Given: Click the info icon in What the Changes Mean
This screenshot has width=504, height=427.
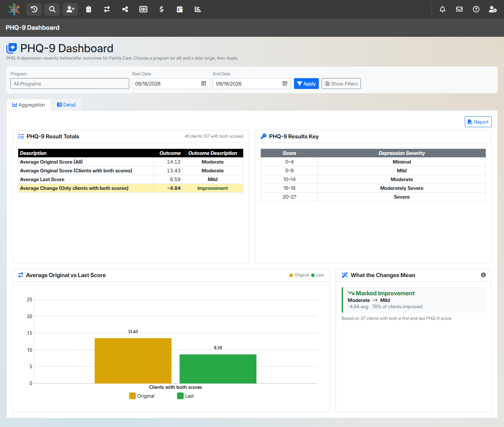Looking at the screenshot, I should (x=483, y=275).
